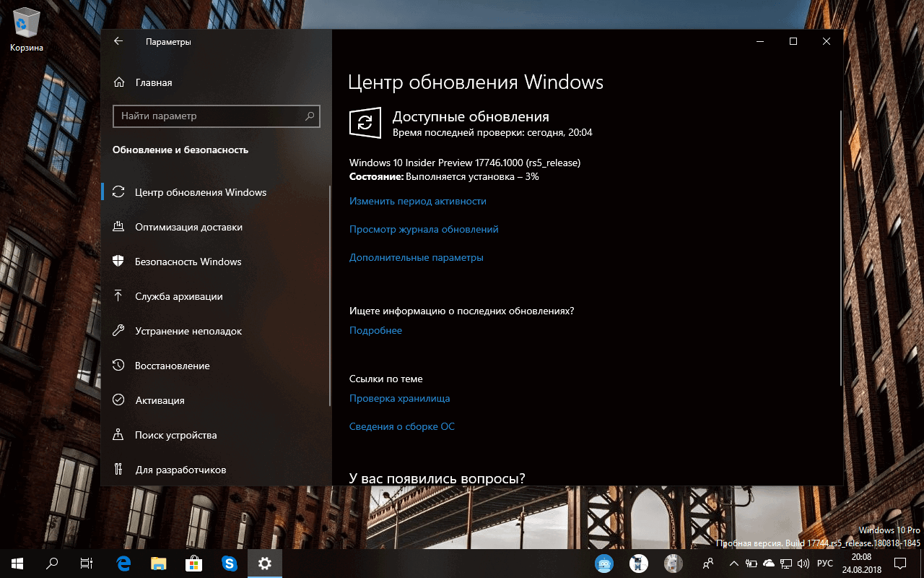Screen dimensions: 924x578
Task: Click the shield icon for Безопасность Windows
Action: (118, 262)
